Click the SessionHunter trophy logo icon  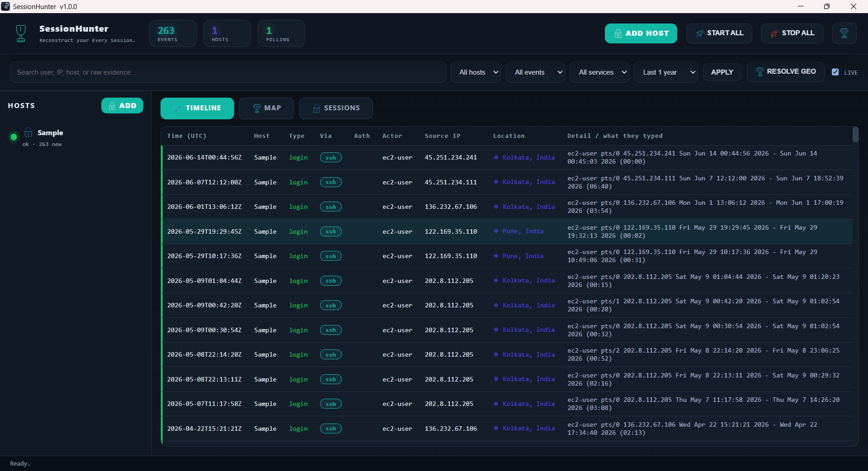(x=21, y=33)
